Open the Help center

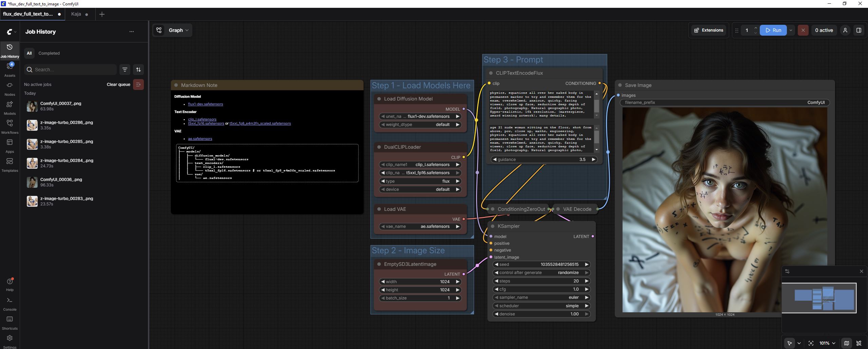click(x=10, y=284)
